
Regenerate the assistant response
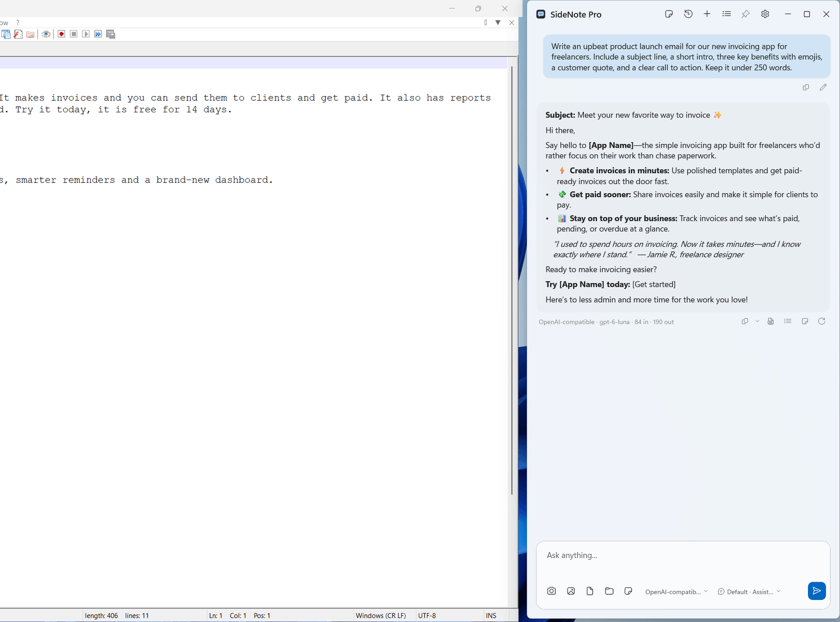point(822,321)
